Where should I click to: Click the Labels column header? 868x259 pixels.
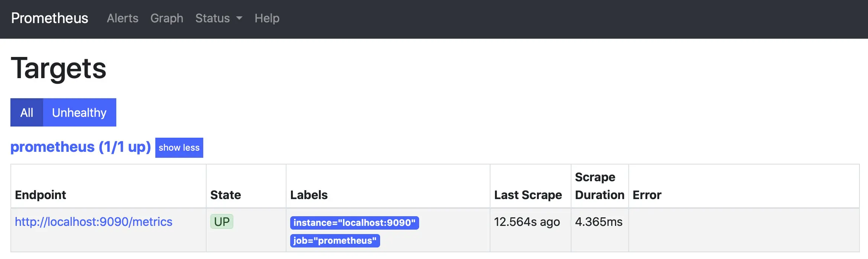click(x=309, y=195)
